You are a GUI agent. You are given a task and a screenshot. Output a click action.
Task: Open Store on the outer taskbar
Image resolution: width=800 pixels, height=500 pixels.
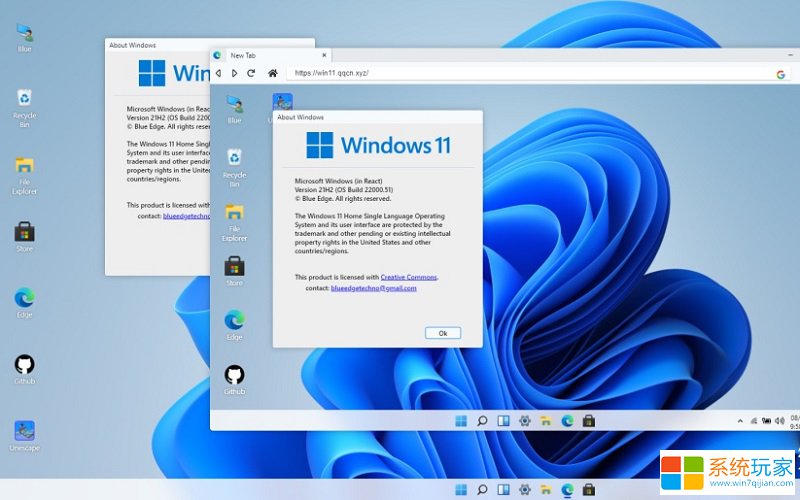coord(589,490)
